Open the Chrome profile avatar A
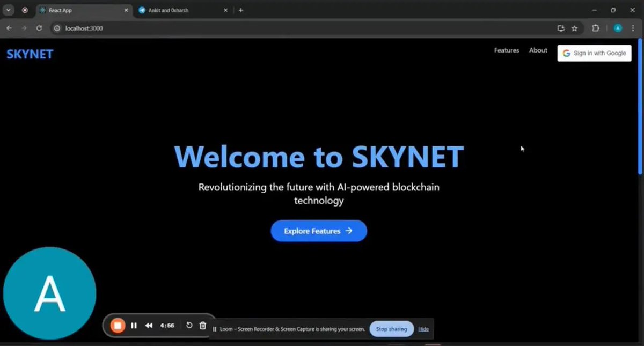644x346 pixels. tap(618, 28)
